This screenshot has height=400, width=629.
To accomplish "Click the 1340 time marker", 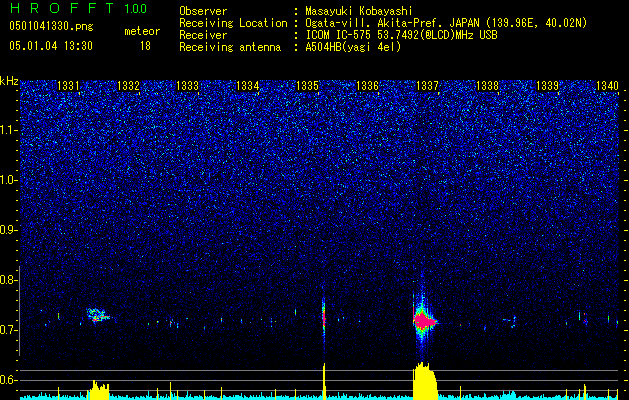I will 607,85.
